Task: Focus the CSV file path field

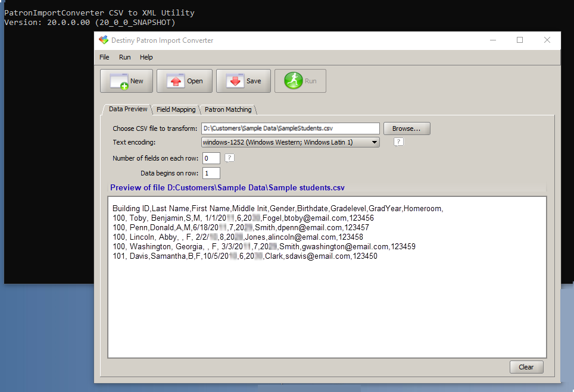Action: (290, 128)
